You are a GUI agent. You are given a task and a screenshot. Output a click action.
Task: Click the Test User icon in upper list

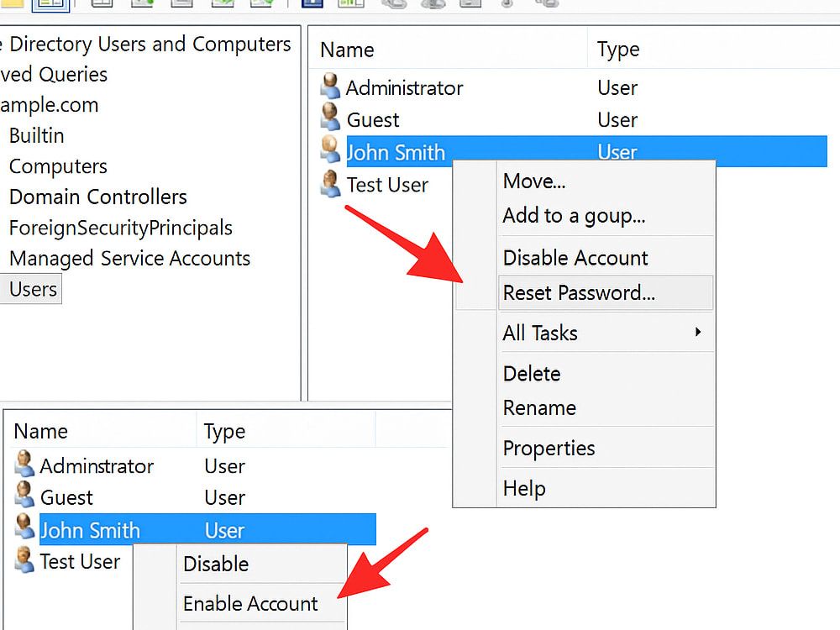[x=330, y=184]
